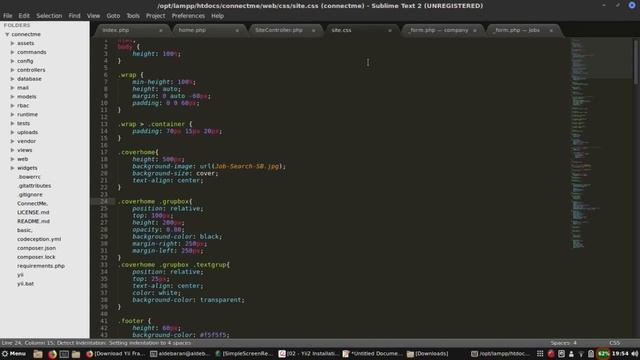Switch to the Untitled Document taskbar window
The width and height of the screenshot is (640, 360).
(372, 354)
